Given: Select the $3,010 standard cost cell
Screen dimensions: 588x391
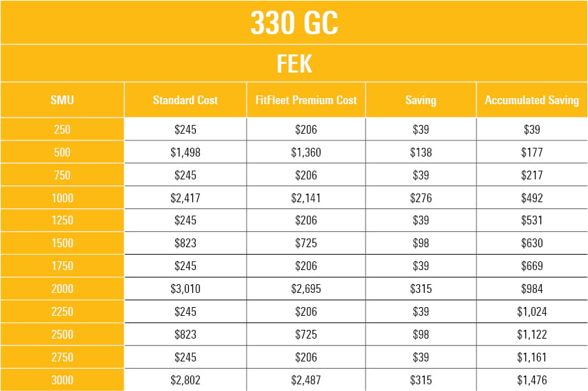Looking at the screenshot, I should [185, 289].
